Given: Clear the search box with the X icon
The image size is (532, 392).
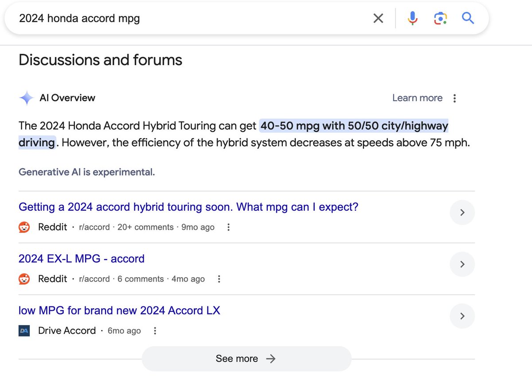Looking at the screenshot, I should pyautogui.click(x=378, y=18).
